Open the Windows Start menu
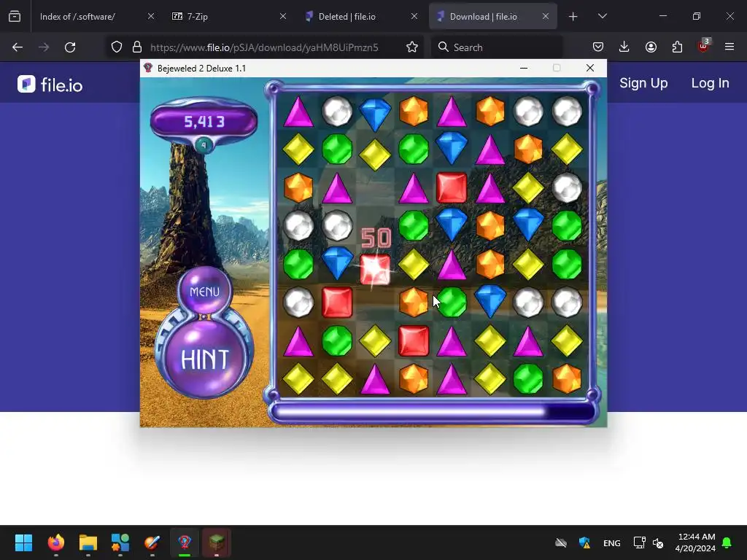 tap(23, 542)
